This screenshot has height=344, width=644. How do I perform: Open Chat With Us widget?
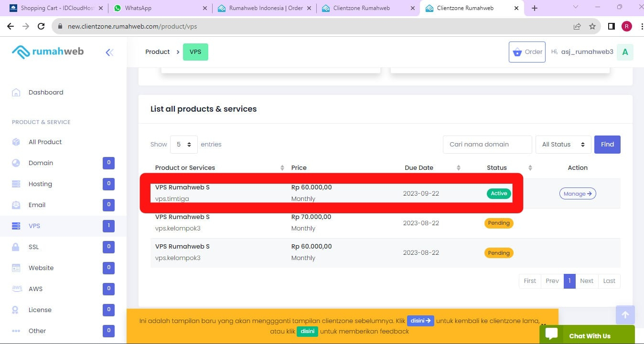click(587, 335)
